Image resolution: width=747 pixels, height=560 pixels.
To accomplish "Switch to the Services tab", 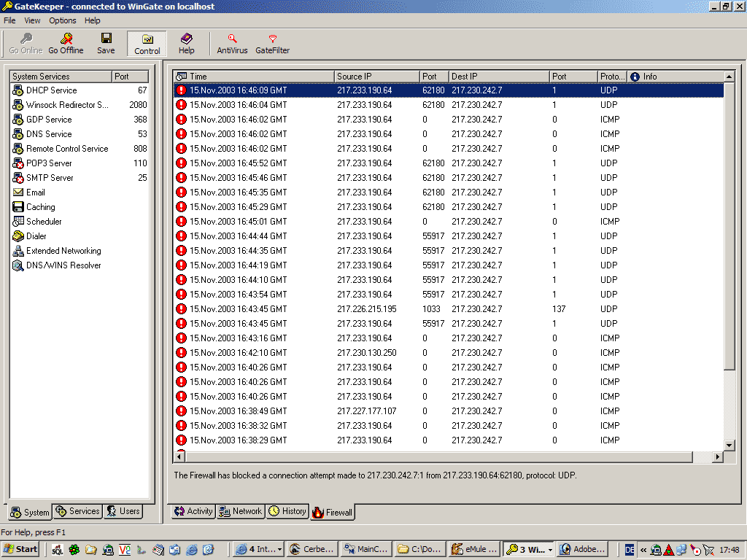I will (x=77, y=511).
